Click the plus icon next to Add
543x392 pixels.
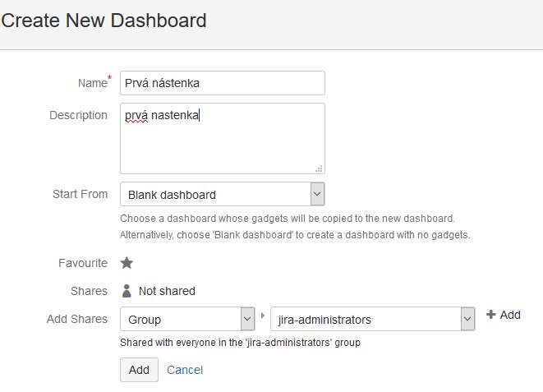490,315
